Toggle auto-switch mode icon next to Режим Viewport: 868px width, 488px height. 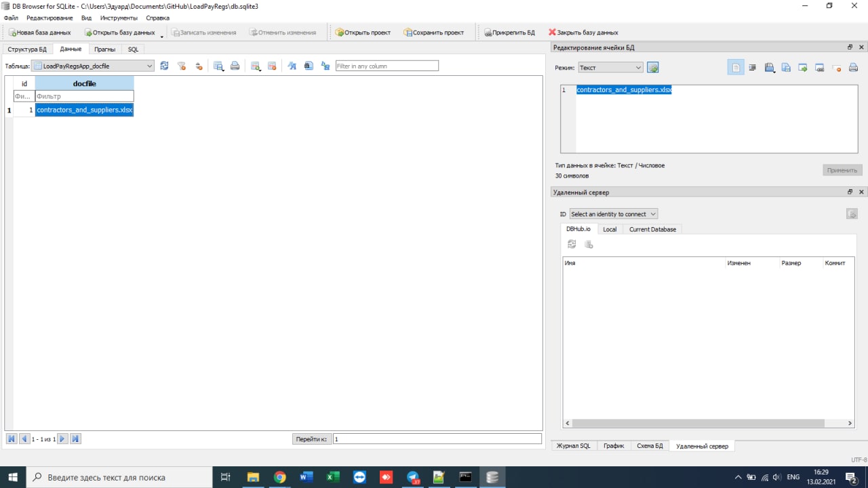pyautogui.click(x=653, y=68)
